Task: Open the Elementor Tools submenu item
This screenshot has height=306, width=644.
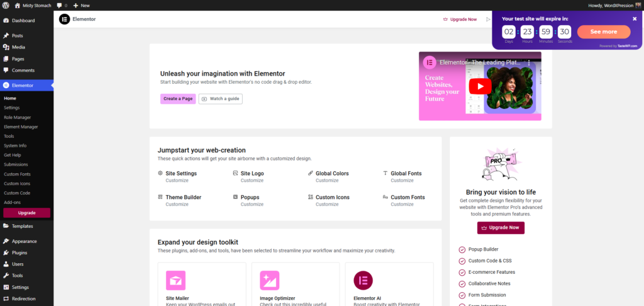Action: tap(9, 136)
